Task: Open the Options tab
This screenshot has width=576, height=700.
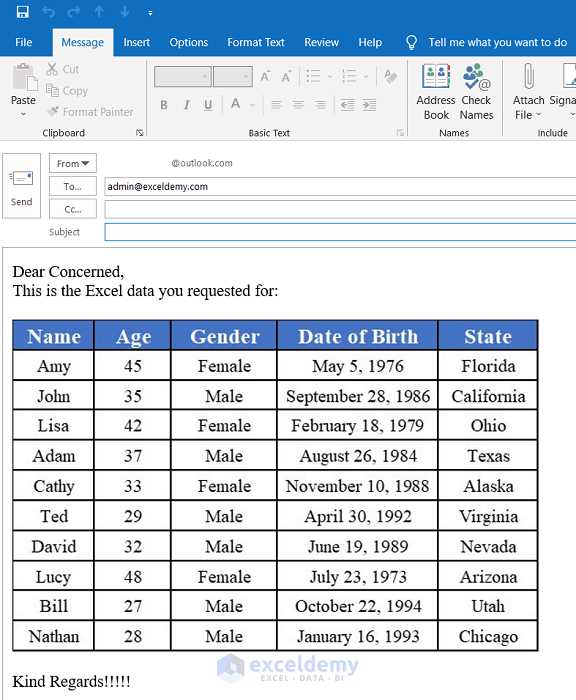Action: pos(188,42)
